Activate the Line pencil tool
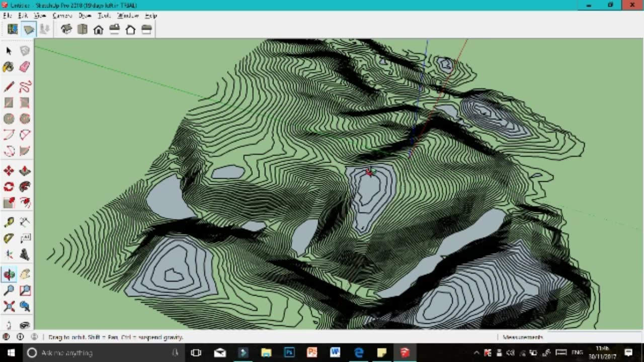The width and height of the screenshot is (644, 362). [9, 86]
